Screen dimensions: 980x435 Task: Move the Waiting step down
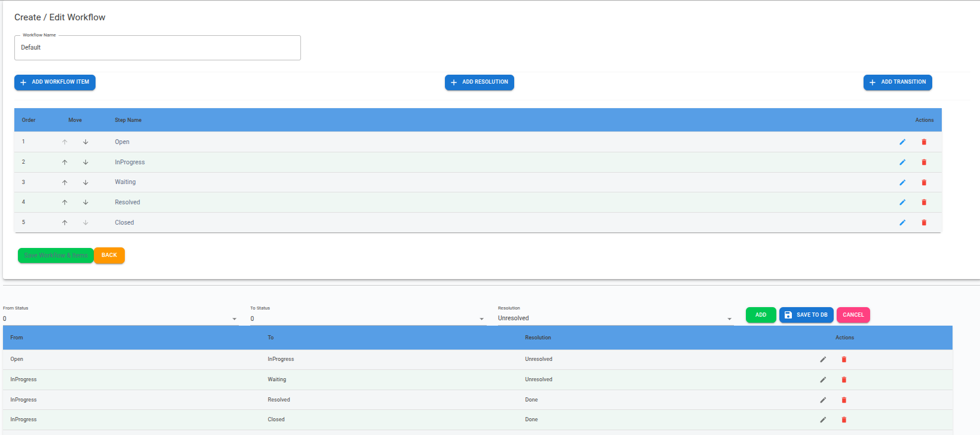point(85,182)
